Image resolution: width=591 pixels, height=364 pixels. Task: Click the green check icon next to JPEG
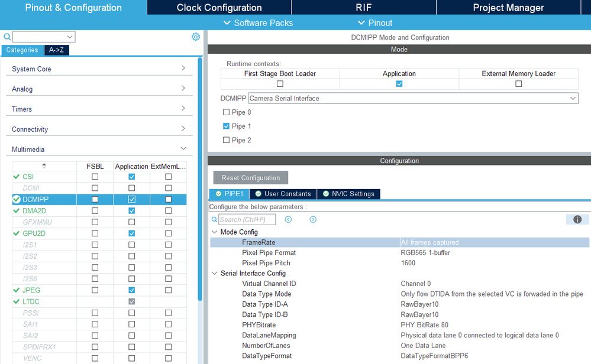(16, 290)
